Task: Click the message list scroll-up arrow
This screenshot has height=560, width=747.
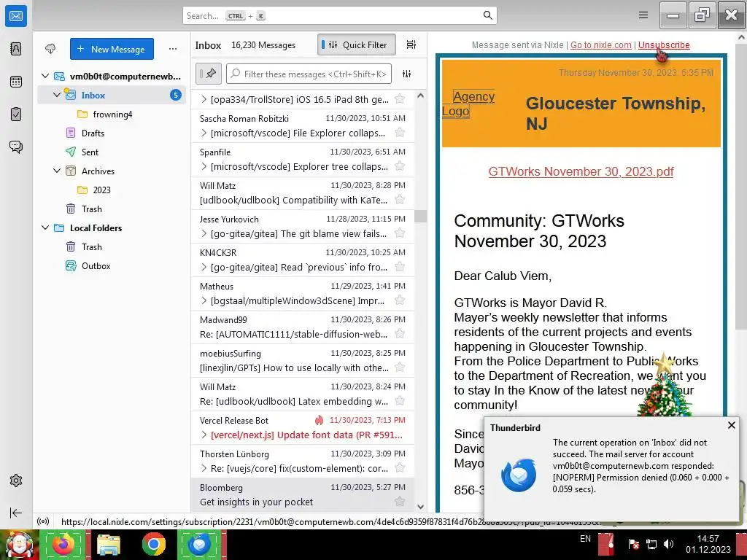Action: [x=420, y=96]
